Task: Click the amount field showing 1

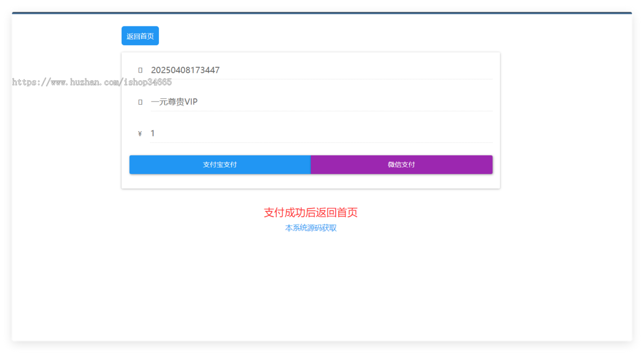Action: [x=321, y=133]
